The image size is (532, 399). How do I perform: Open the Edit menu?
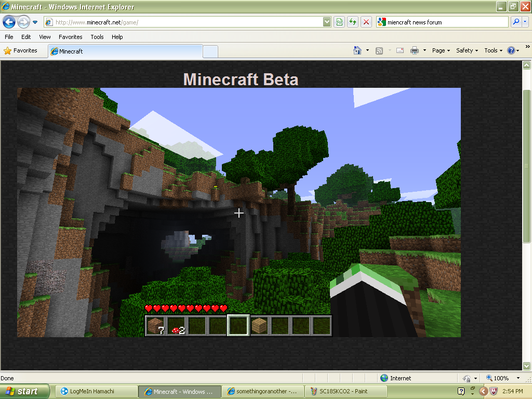click(26, 37)
